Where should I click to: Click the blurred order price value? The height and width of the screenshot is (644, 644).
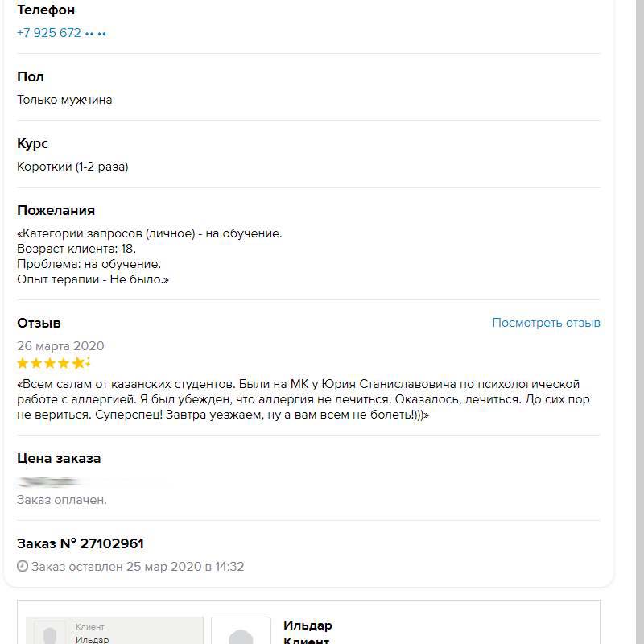click(x=50, y=481)
